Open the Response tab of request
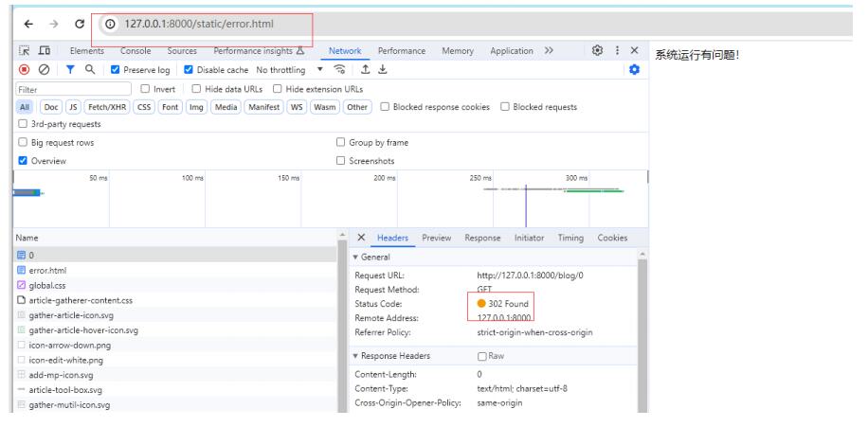Viewport: 868px width, 427px height. [x=482, y=238]
